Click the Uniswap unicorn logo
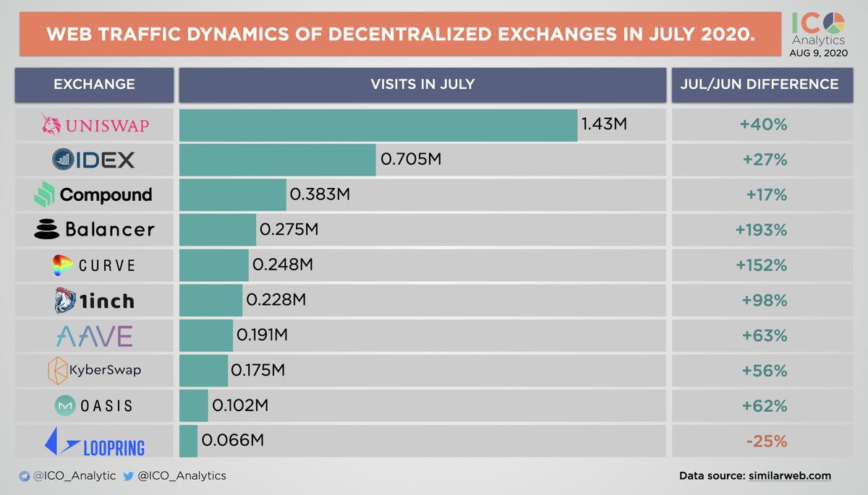This screenshot has width=868, height=495. point(51,126)
